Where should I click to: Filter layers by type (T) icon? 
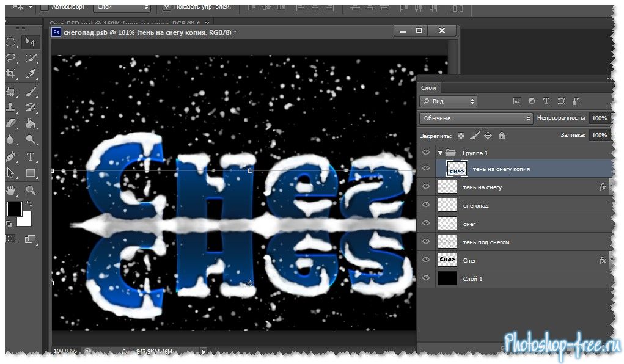coord(546,101)
